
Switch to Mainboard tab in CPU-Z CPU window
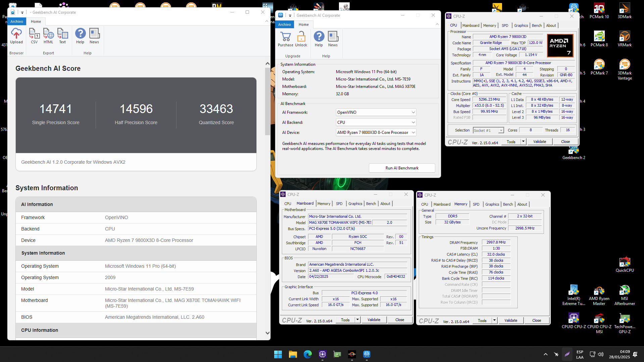click(470, 25)
